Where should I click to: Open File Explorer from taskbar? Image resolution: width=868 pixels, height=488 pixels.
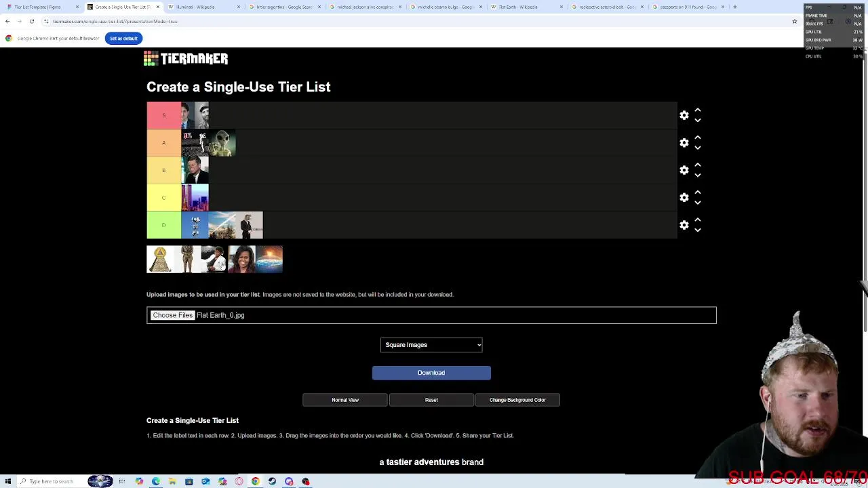coord(172,481)
